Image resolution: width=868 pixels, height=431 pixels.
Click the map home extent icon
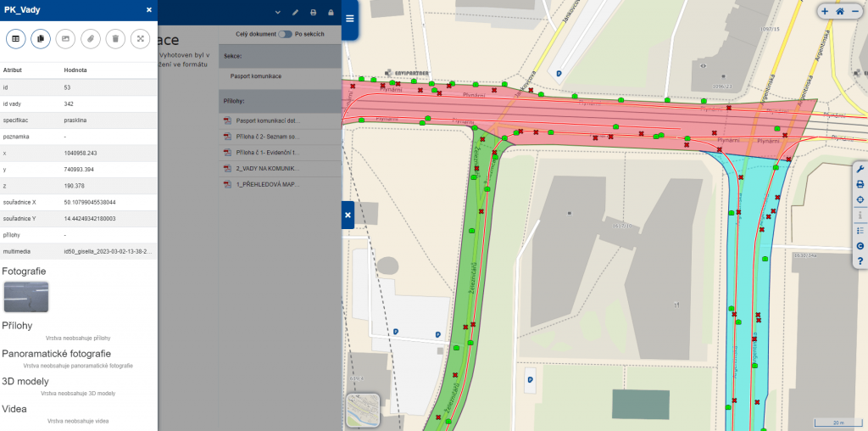[839, 12]
